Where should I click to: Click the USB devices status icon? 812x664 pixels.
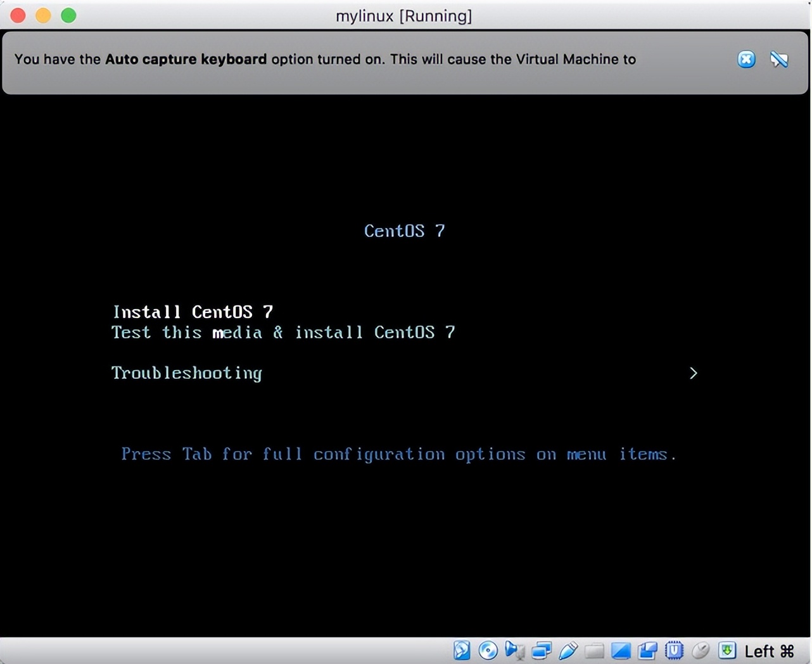pyautogui.click(x=568, y=650)
